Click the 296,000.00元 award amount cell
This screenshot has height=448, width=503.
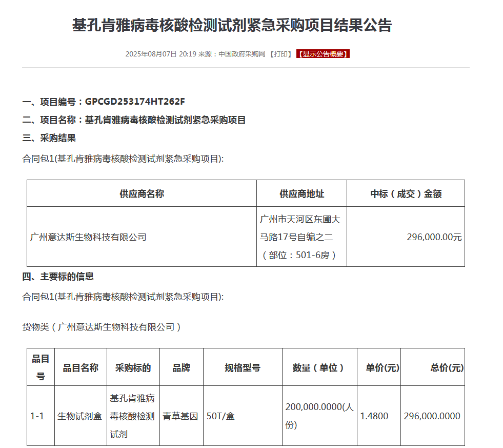tap(434, 237)
